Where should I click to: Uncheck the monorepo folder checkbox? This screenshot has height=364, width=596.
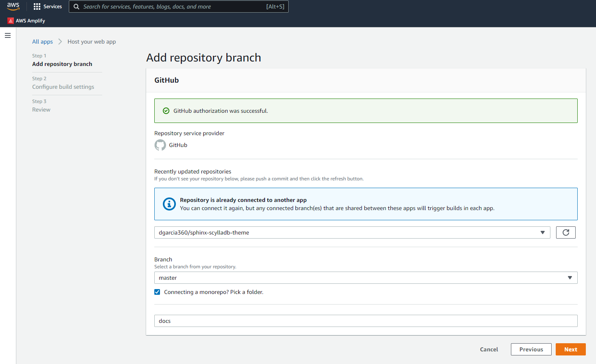157,292
